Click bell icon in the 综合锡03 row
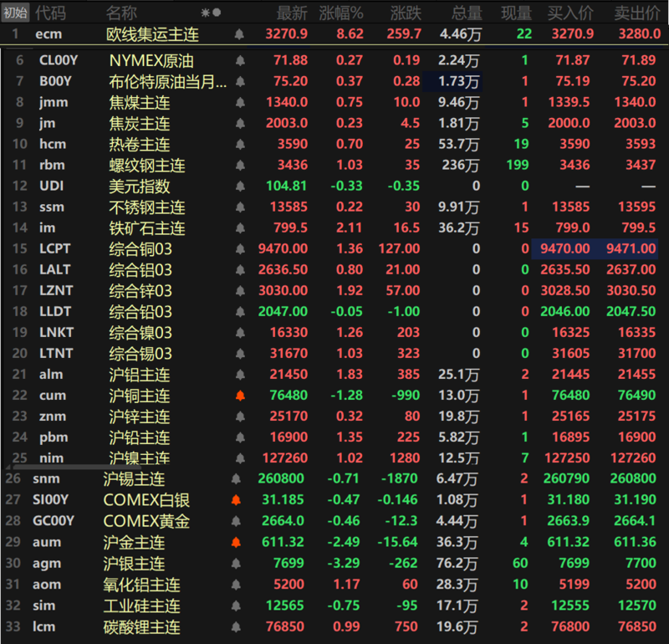Screen dimensions: 669x644 click(x=240, y=354)
